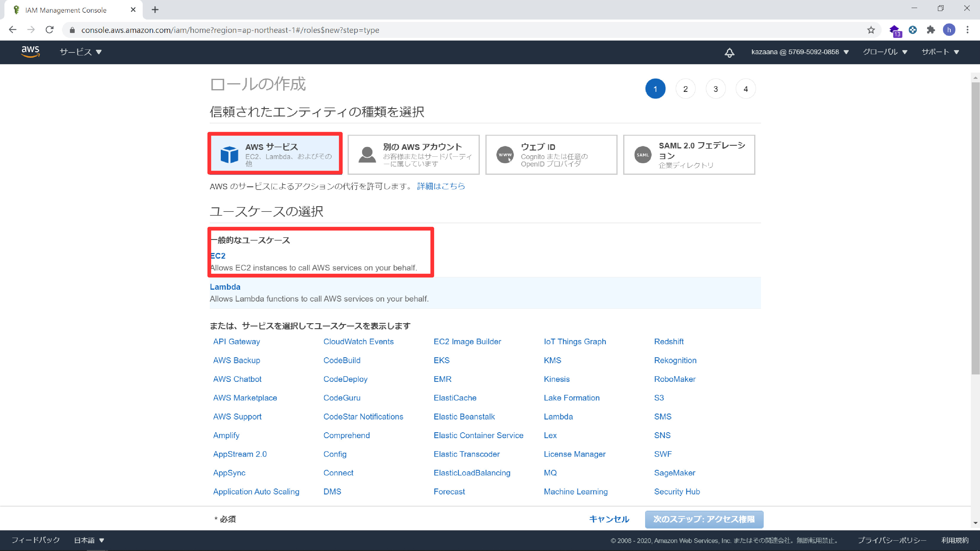Open the プライバシーポリシー link
980x551 pixels.
(x=891, y=540)
